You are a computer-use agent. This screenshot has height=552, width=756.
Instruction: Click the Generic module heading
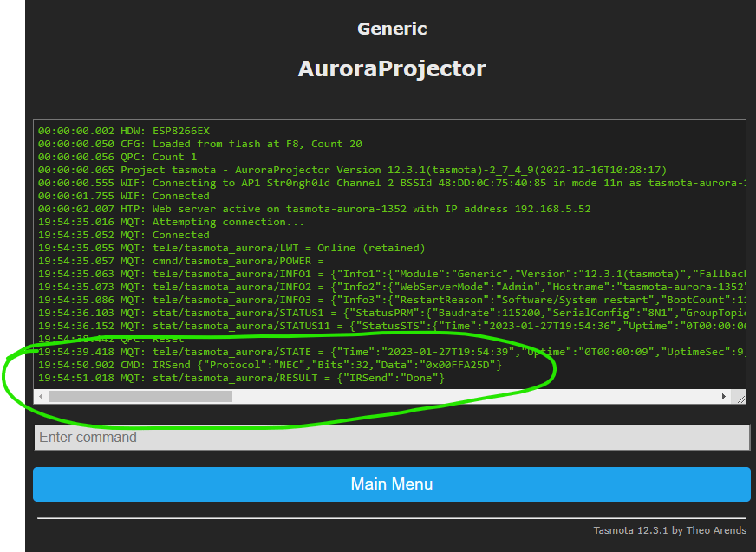392,29
